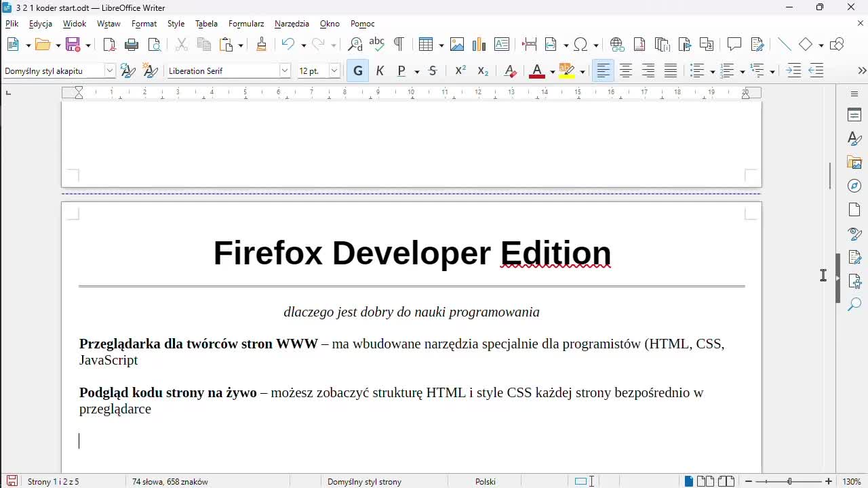Screen dimensions: 868x488
Task: Insert a hyperlink
Action: (x=616, y=44)
